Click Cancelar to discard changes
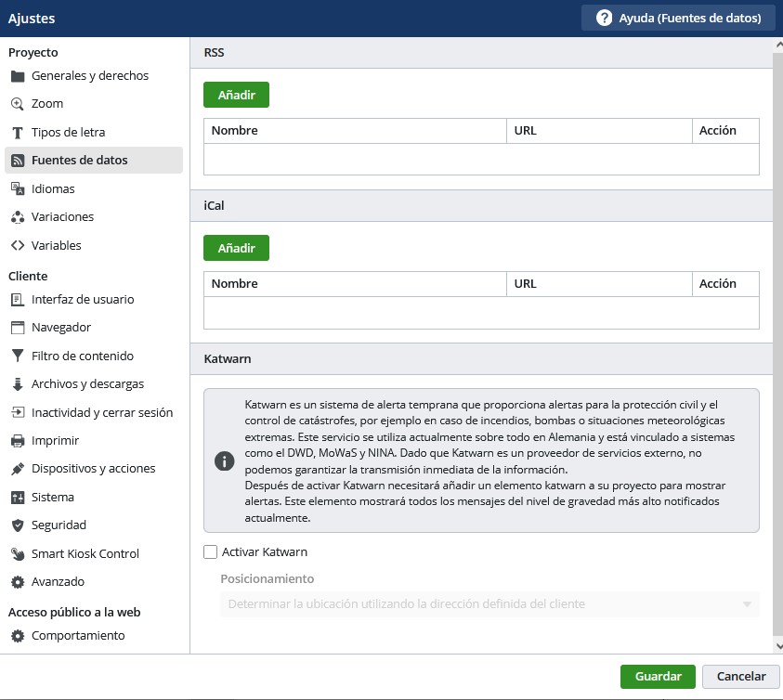The height and width of the screenshot is (700, 783). [740, 677]
